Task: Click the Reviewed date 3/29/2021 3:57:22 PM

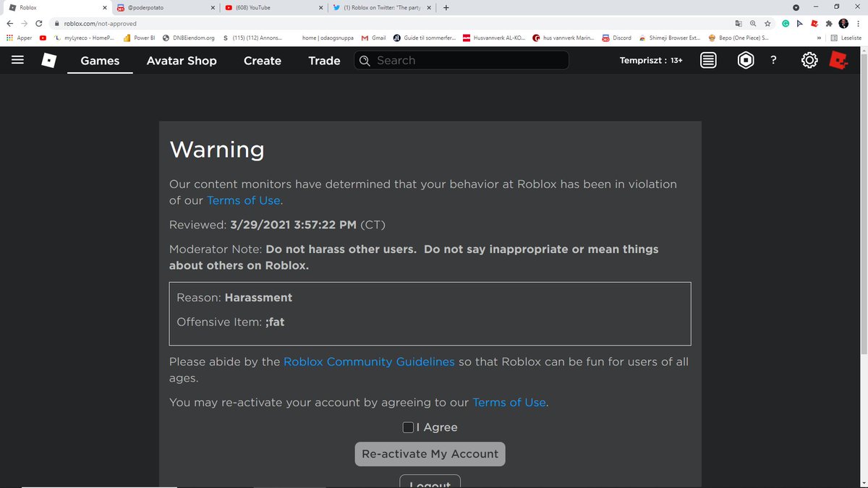Action: point(293,225)
